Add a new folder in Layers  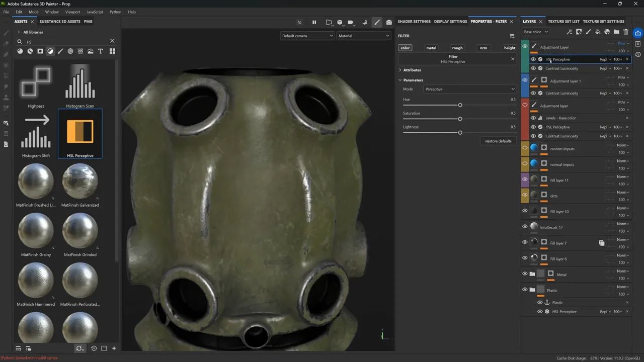click(x=616, y=32)
